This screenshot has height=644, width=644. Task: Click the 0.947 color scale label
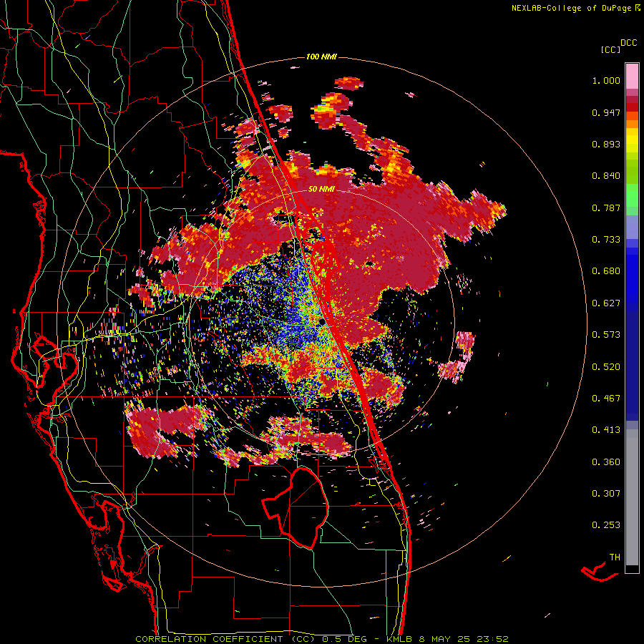coord(606,112)
